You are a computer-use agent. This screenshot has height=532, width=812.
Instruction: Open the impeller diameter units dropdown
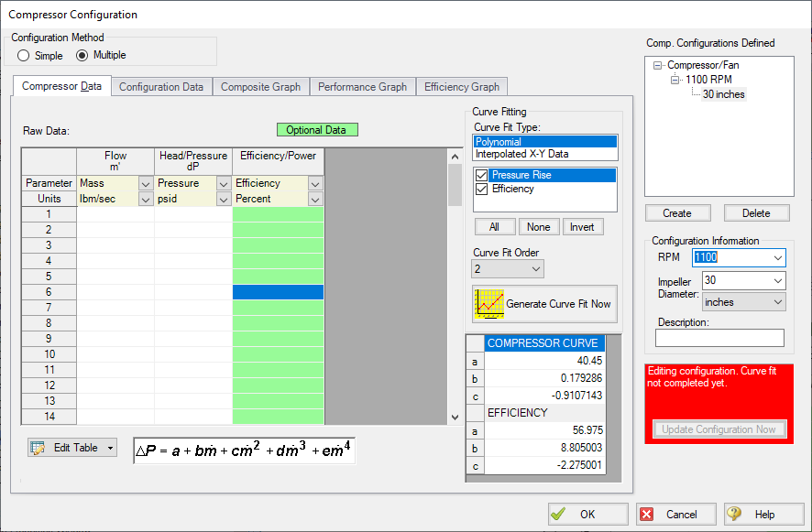[778, 302]
